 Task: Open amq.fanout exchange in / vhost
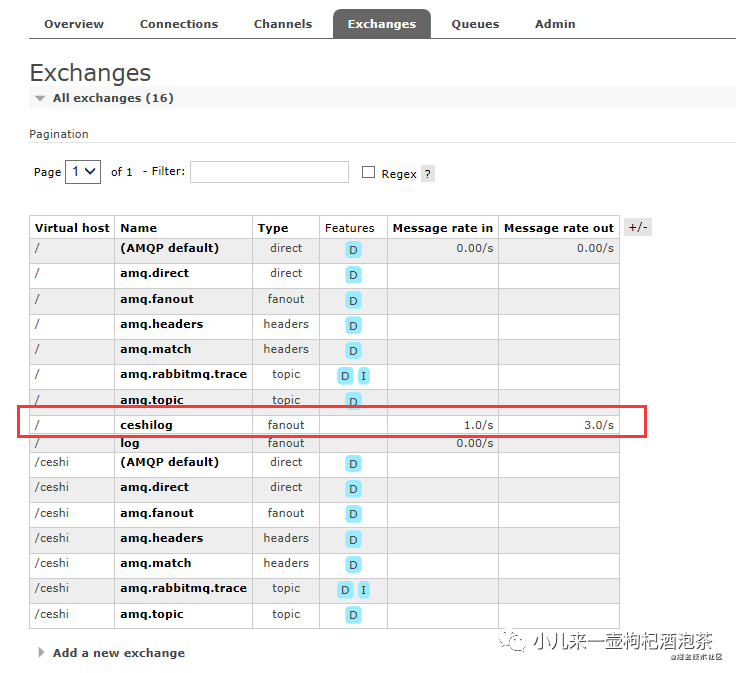coord(157,299)
